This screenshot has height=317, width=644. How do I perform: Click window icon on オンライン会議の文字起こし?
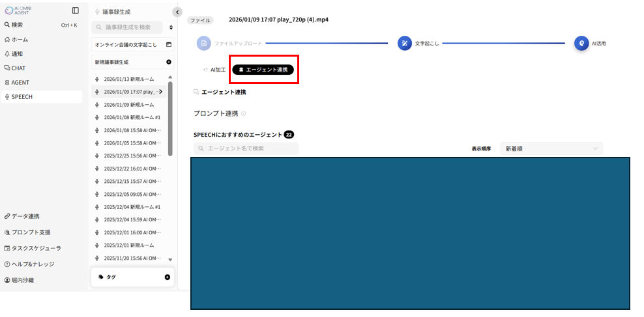169,45
